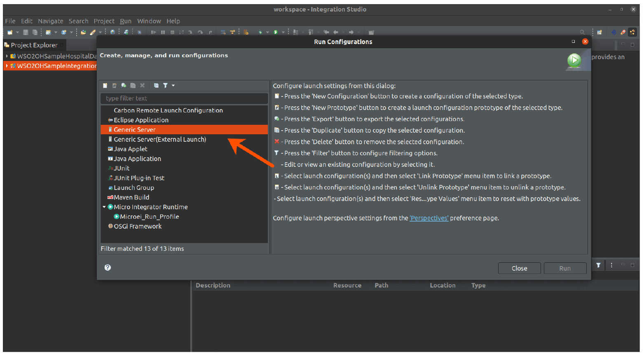Select Generic Server(External Launch) entry
Image resolution: width=644 pixels, height=360 pixels.
pos(160,139)
